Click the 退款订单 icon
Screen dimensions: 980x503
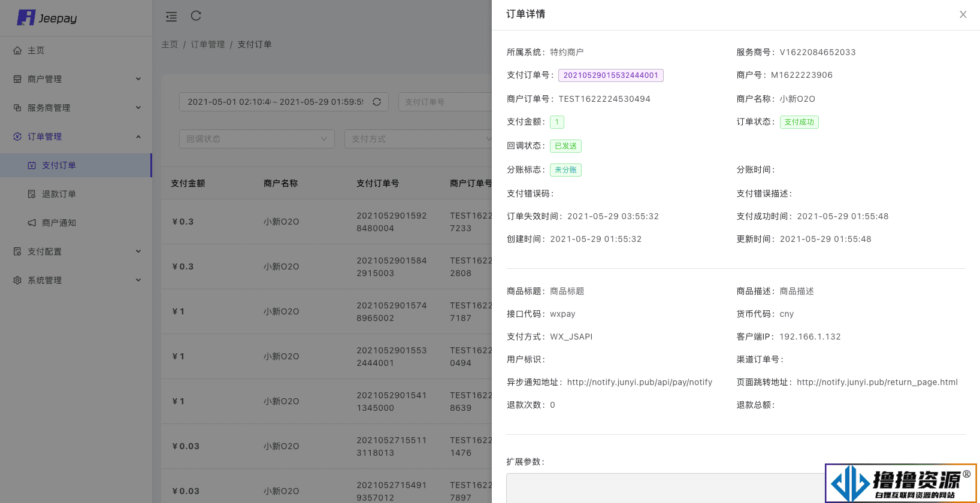pyautogui.click(x=32, y=194)
